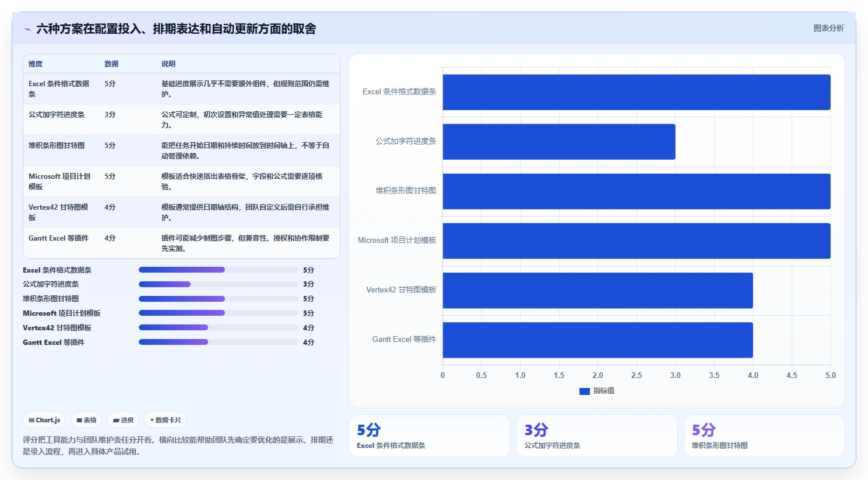Open the 5分 堆积条形图甘特图 data card

click(764, 436)
